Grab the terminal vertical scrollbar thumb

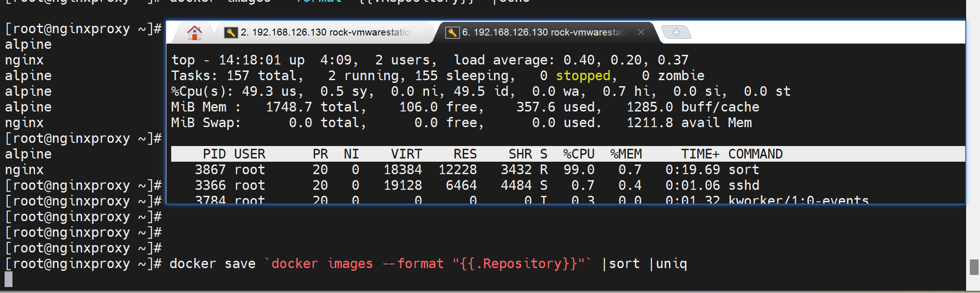[974, 267]
